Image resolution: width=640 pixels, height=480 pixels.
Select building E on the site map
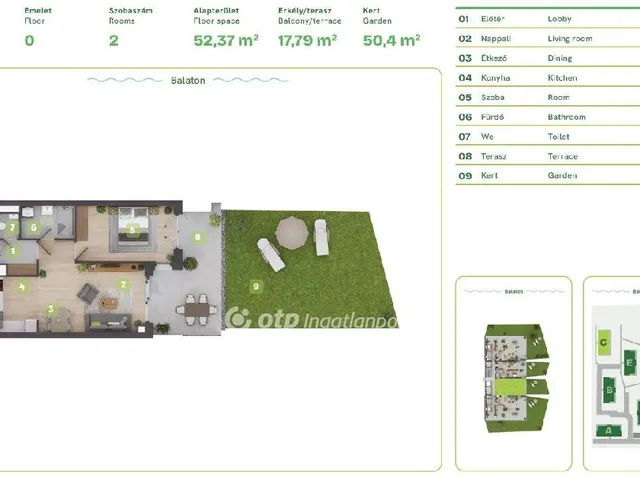coord(629,363)
